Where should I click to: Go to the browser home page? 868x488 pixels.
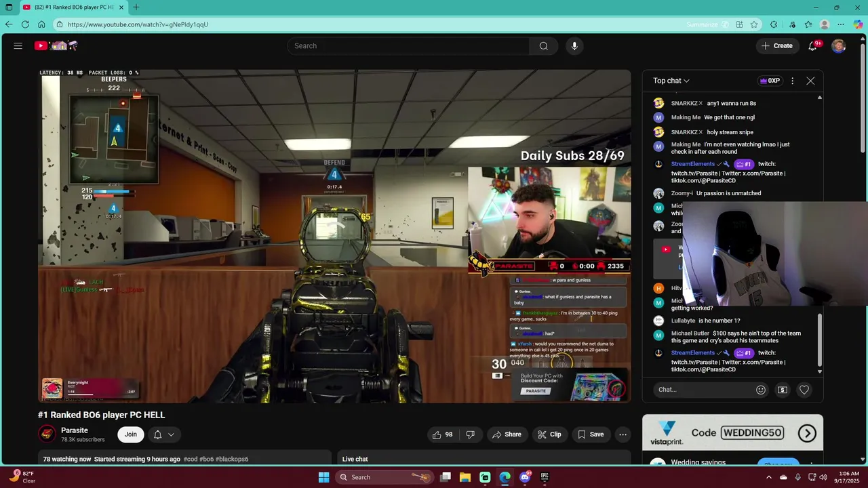click(x=41, y=24)
